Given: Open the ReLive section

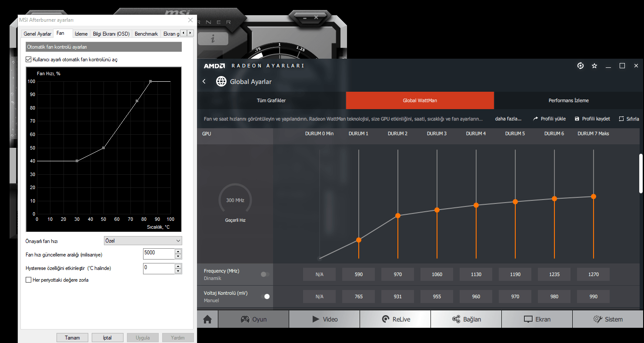Looking at the screenshot, I should (x=395, y=319).
